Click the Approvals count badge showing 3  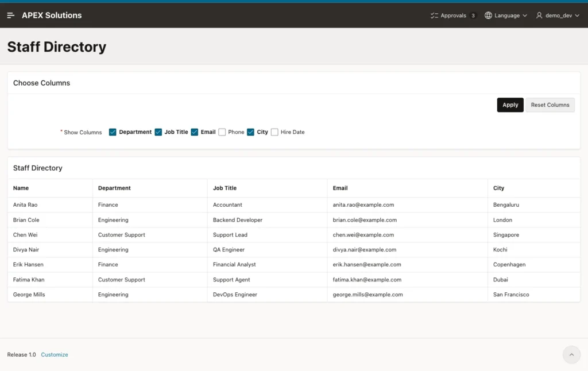tap(473, 16)
